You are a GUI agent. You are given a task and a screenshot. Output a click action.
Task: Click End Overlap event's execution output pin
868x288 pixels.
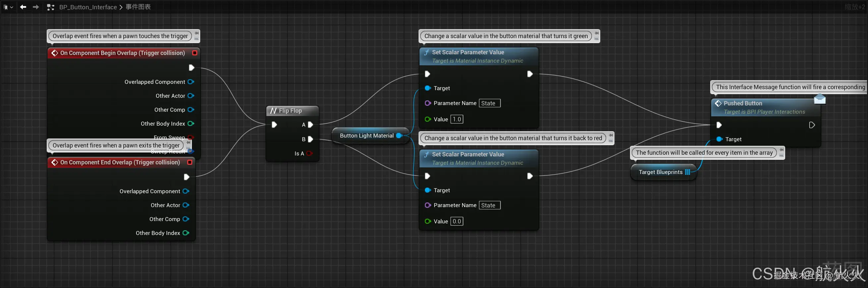tap(186, 177)
